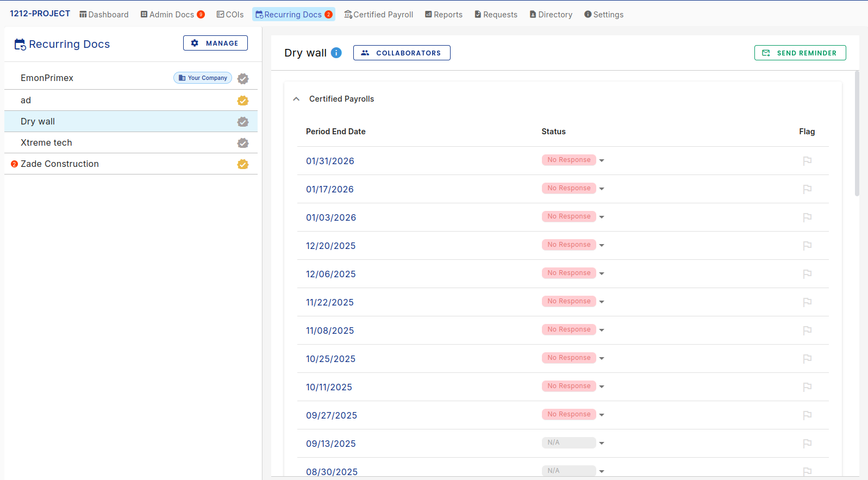The width and height of the screenshot is (868, 480).
Task: Collapse the Certified Payrolls section
Action: [296, 99]
